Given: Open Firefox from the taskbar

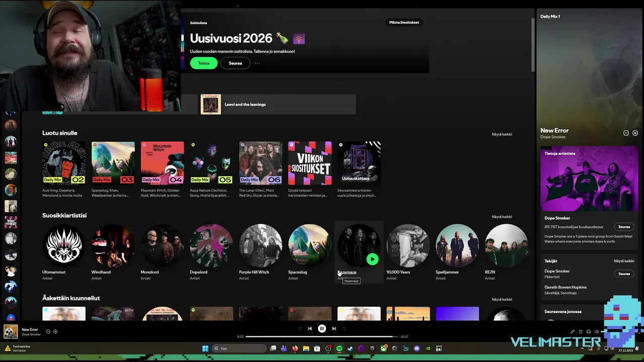Looking at the screenshot, I should [x=295, y=348].
